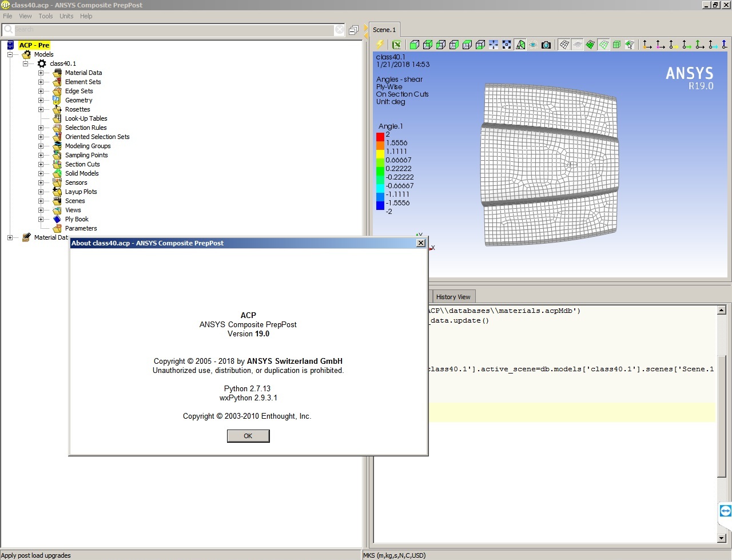Screen dimensions: 732x560
Task: Expand the Modeling Groups node
Action: (41, 146)
